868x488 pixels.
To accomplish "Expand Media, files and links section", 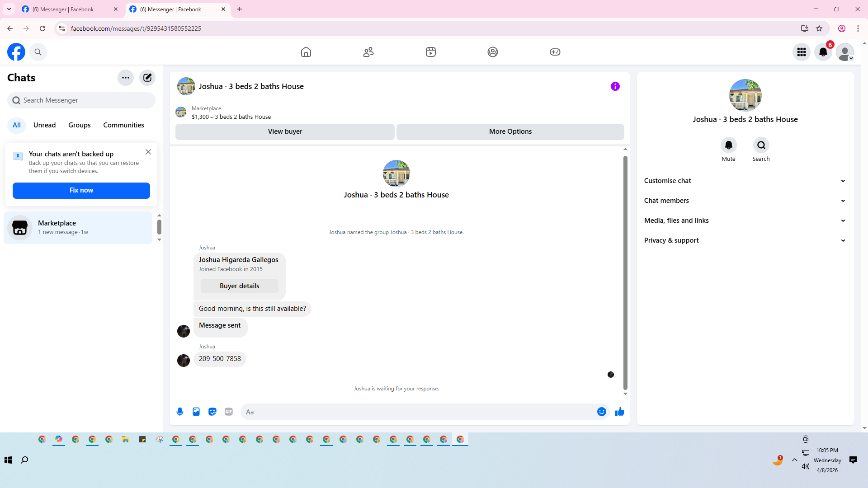I will pos(745,221).
